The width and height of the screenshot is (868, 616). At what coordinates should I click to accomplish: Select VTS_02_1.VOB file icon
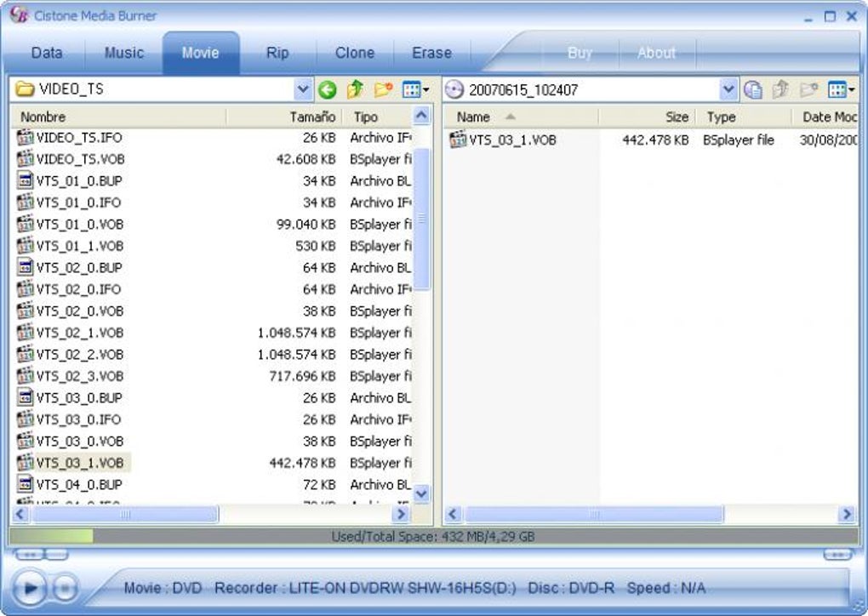[25, 333]
